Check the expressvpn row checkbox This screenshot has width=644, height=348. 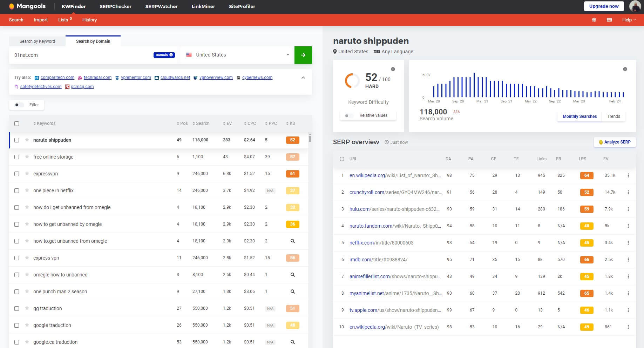(16, 174)
